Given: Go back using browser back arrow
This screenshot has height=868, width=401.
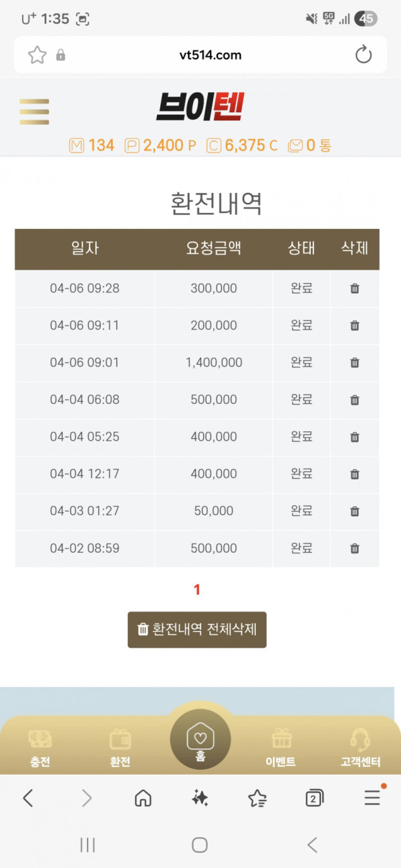Looking at the screenshot, I should click(28, 797).
